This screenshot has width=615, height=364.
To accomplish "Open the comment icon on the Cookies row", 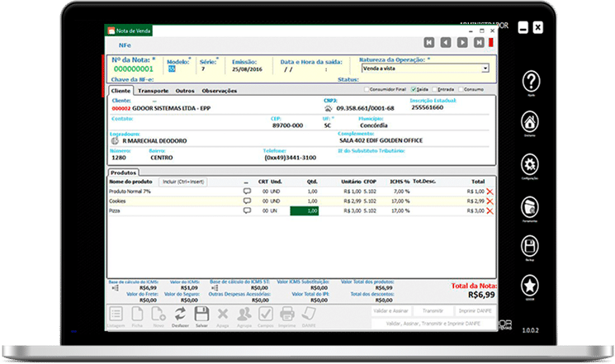I will (x=246, y=201).
